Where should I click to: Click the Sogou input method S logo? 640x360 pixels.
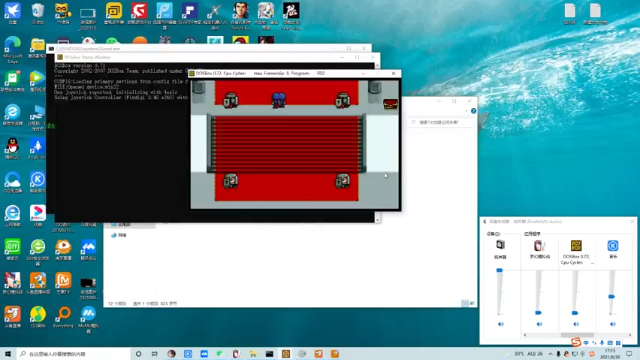576,342
